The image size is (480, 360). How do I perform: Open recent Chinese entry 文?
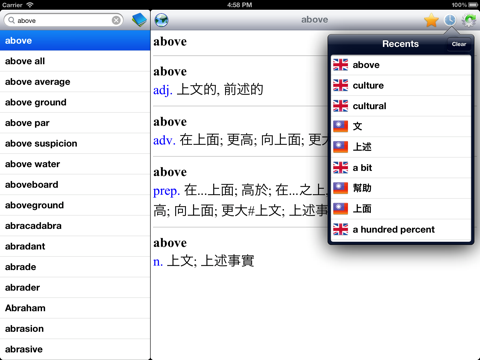(x=401, y=126)
